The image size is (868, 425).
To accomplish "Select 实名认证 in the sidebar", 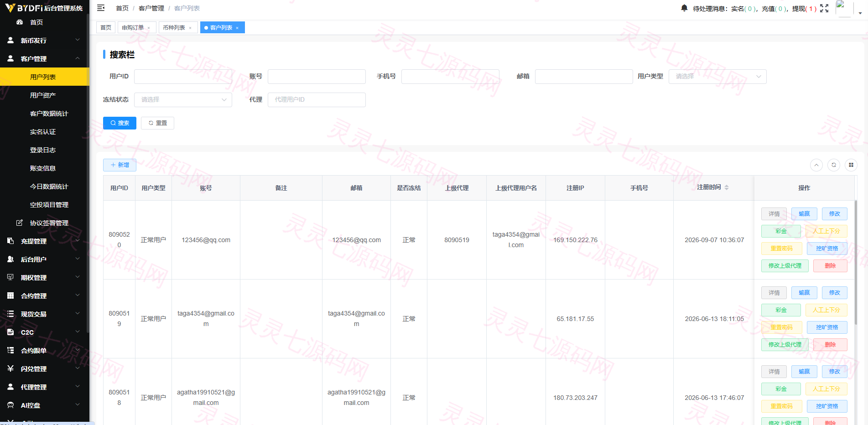I will [45, 131].
